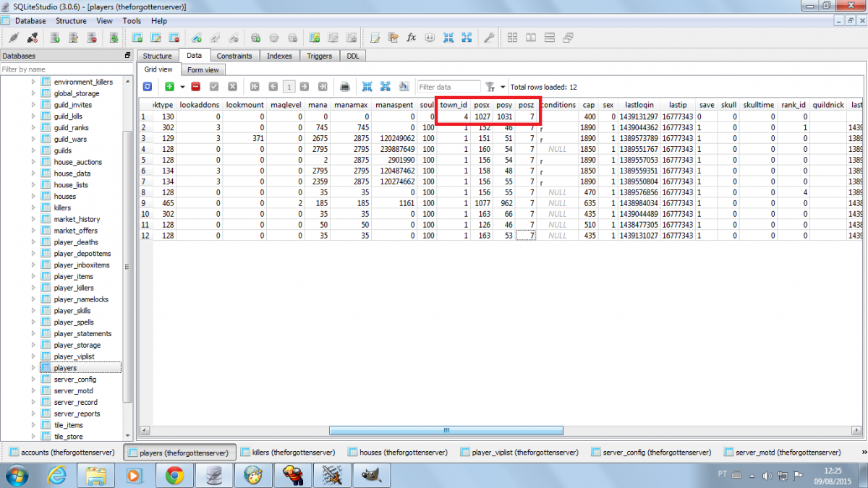Click the Filter by name field
The width and height of the screenshot is (868, 488).
pos(67,69)
